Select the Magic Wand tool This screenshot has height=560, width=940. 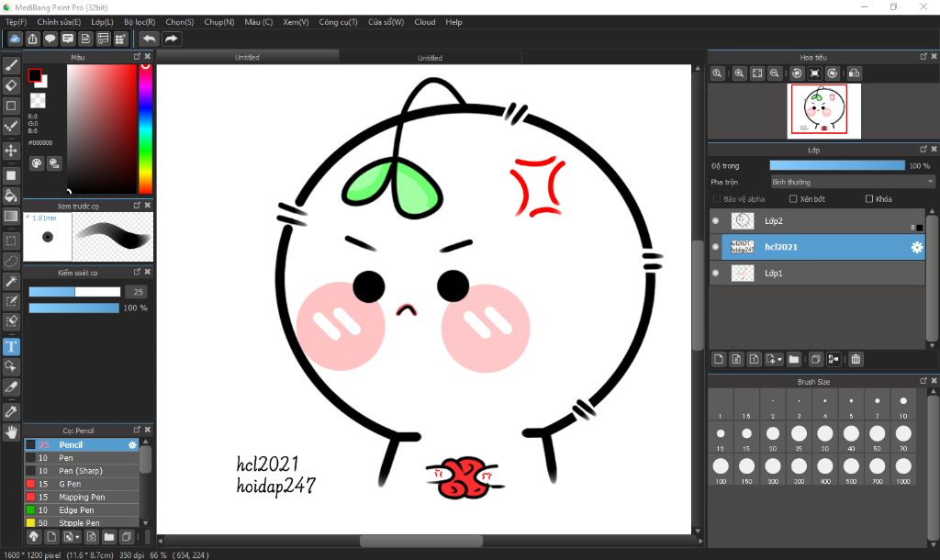coord(11,281)
